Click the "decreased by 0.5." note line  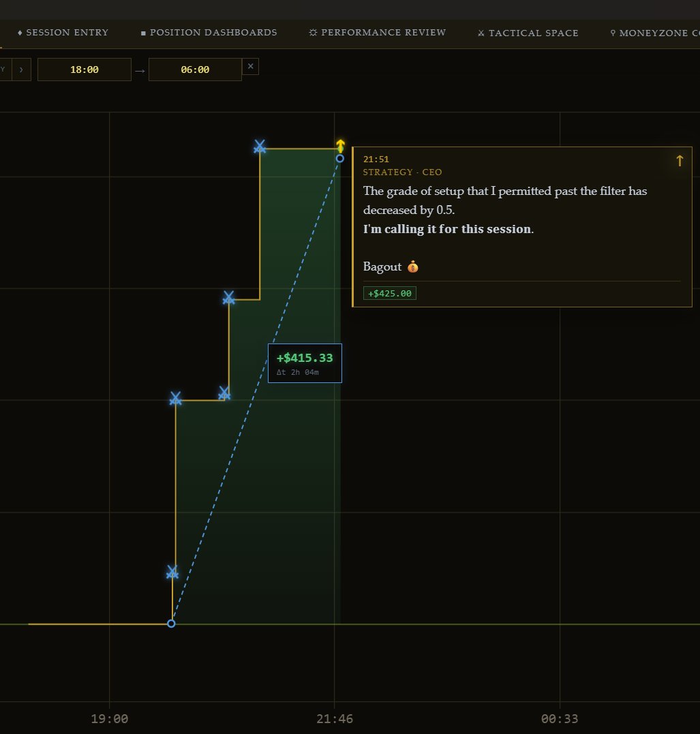tap(409, 210)
